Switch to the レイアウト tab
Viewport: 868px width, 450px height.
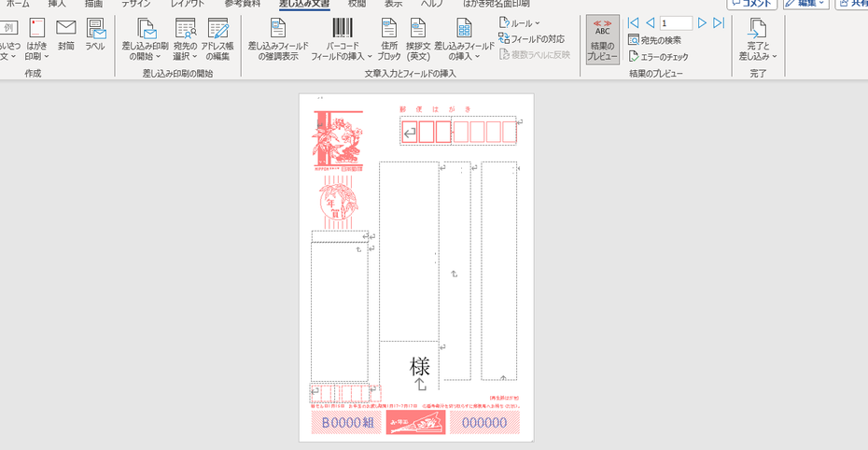(187, 4)
